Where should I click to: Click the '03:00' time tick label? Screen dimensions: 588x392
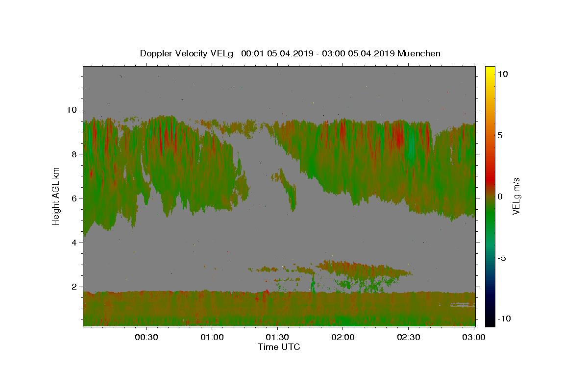[x=473, y=338]
